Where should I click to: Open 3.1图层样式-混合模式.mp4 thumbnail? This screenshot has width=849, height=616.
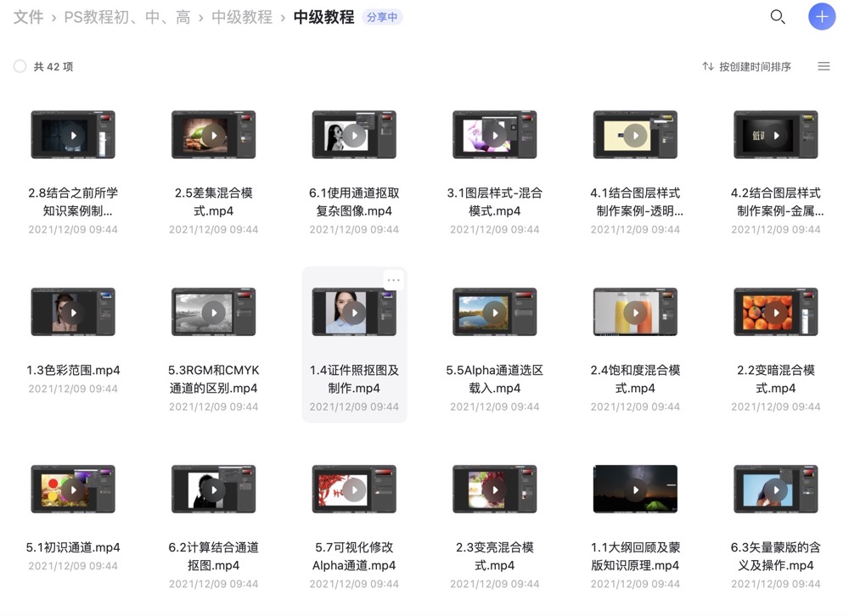point(495,135)
